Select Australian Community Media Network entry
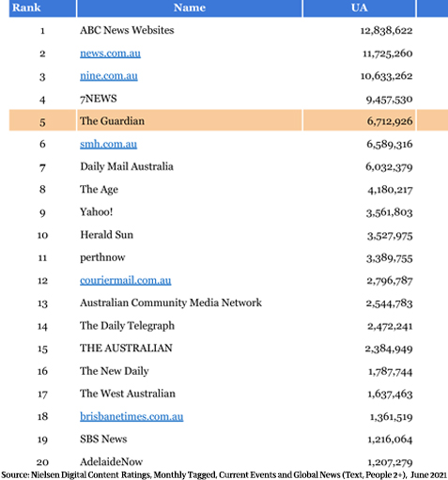 point(171,302)
